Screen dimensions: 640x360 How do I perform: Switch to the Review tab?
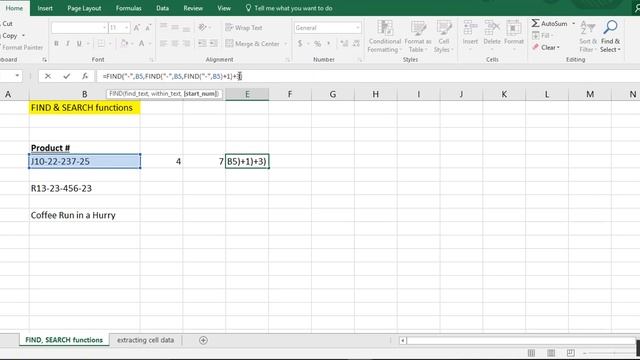pyautogui.click(x=193, y=8)
